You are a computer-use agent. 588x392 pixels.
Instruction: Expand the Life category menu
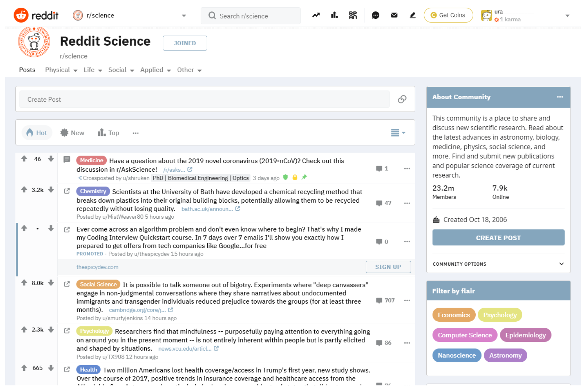(x=93, y=70)
